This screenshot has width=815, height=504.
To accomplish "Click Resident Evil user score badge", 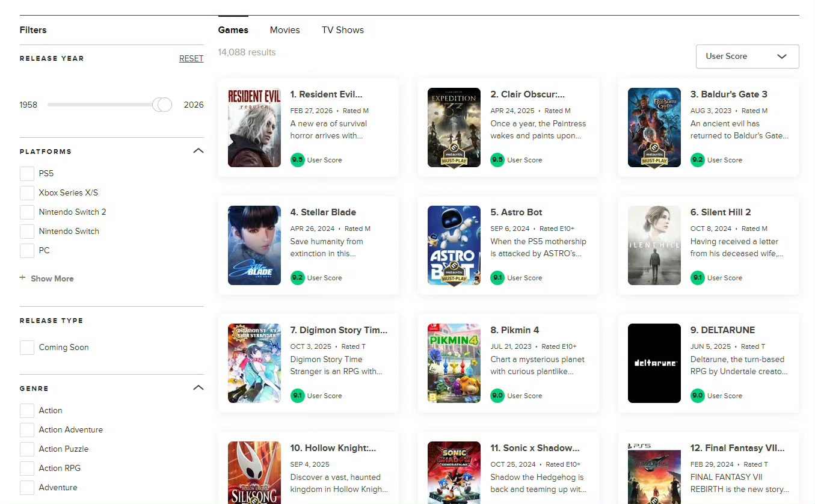I will (x=297, y=160).
